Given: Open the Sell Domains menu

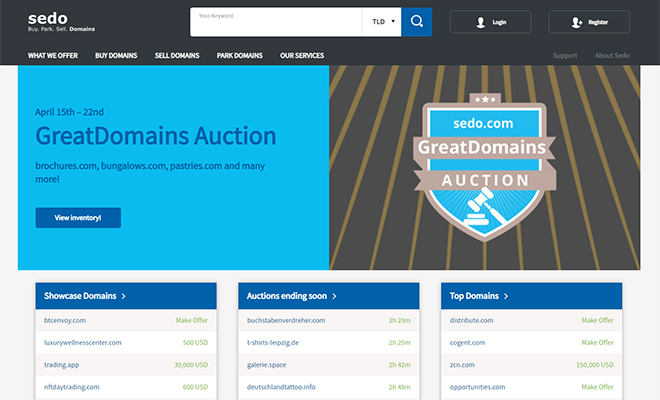Looking at the screenshot, I should click(x=178, y=55).
